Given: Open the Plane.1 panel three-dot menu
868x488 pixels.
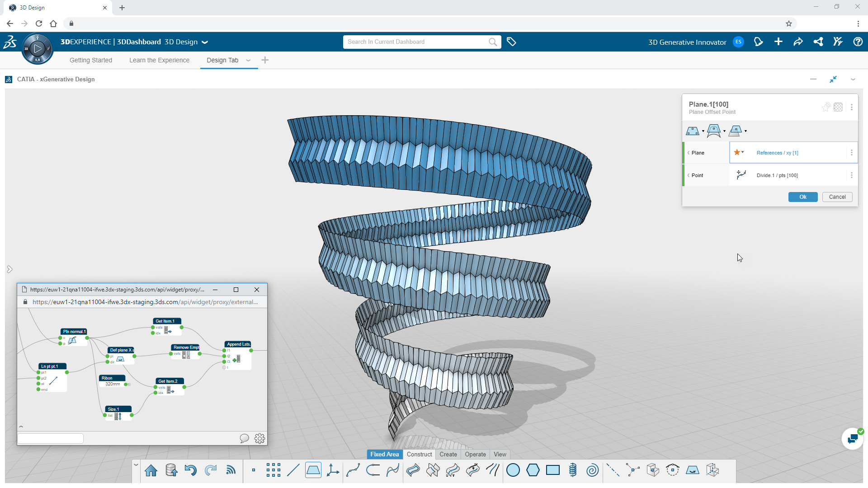Looking at the screenshot, I should click(852, 107).
